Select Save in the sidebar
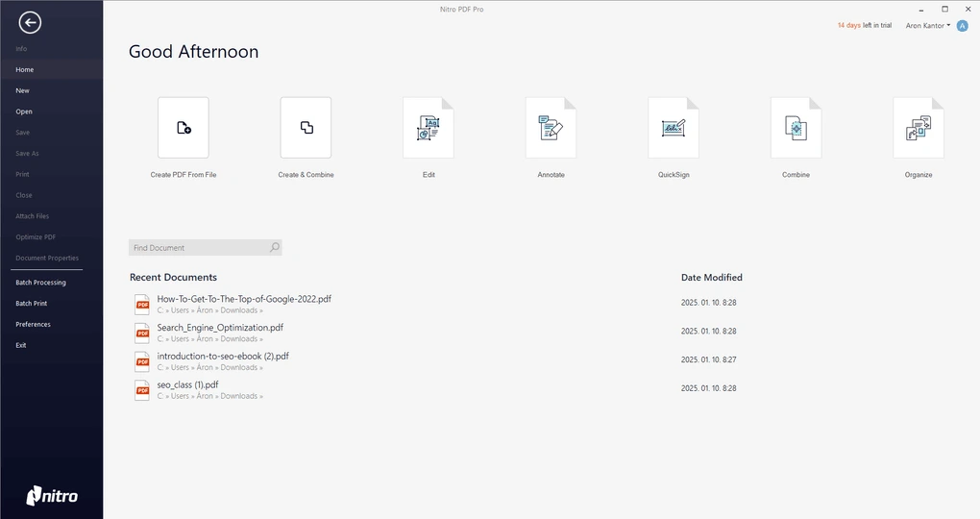The image size is (980, 519). 22,133
